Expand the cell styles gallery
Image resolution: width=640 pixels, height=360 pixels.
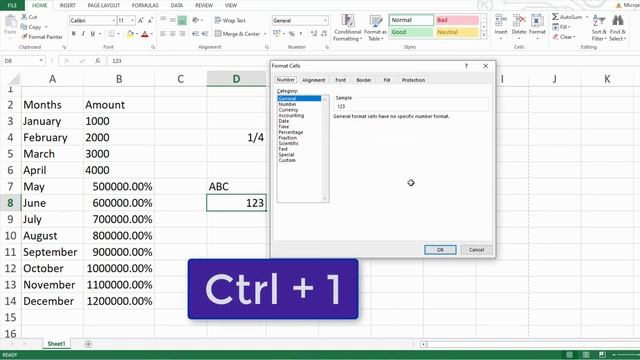(484, 36)
